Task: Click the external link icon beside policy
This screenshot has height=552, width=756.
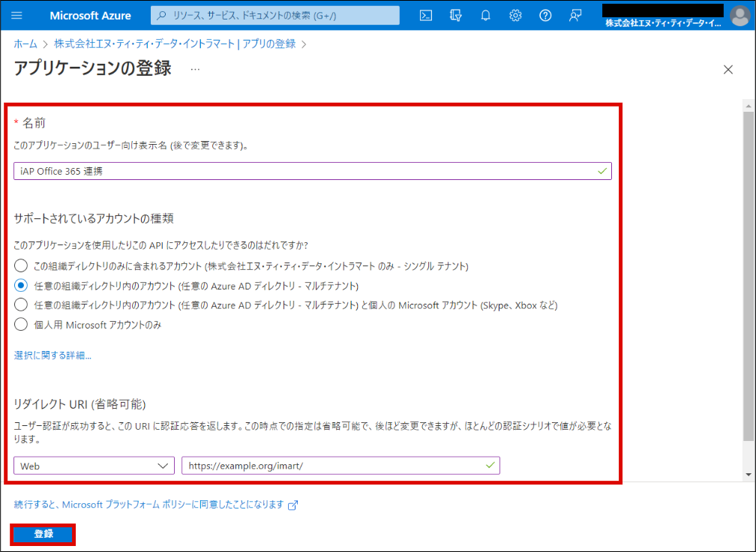Action: pos(292,505)
